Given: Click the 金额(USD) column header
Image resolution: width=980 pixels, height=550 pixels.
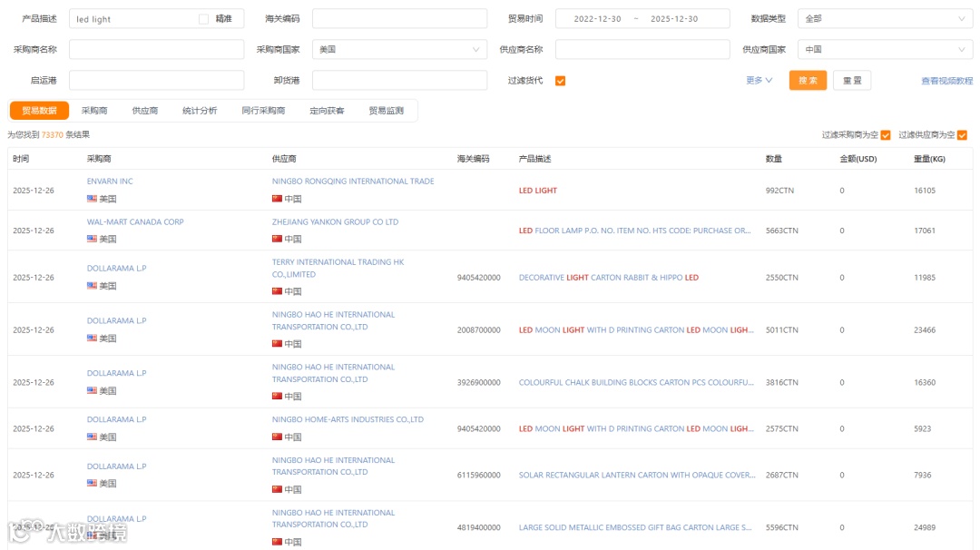Looking at the screenshot, I should [858, 159].
